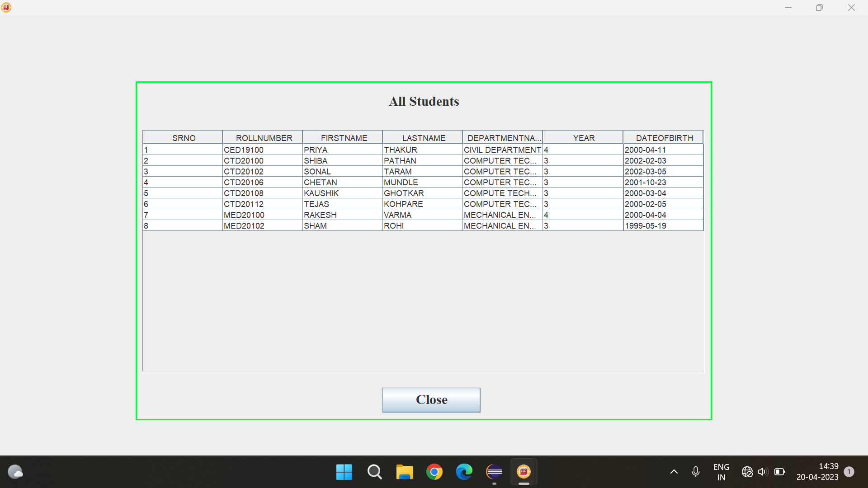
Task: Open the Windows Start menu
Action: point(344,472)
